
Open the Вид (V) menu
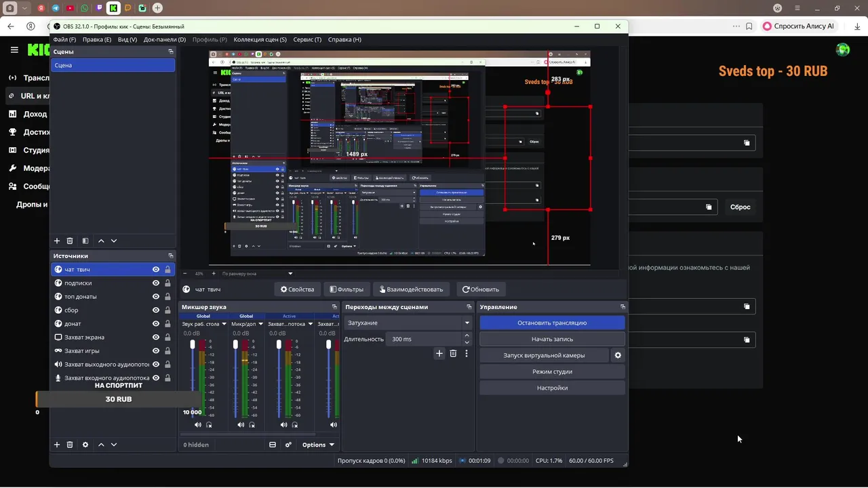(x=127, y=39)
